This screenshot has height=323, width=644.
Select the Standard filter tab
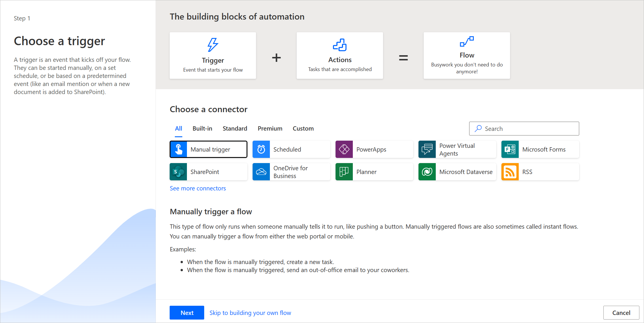point(235,128)
